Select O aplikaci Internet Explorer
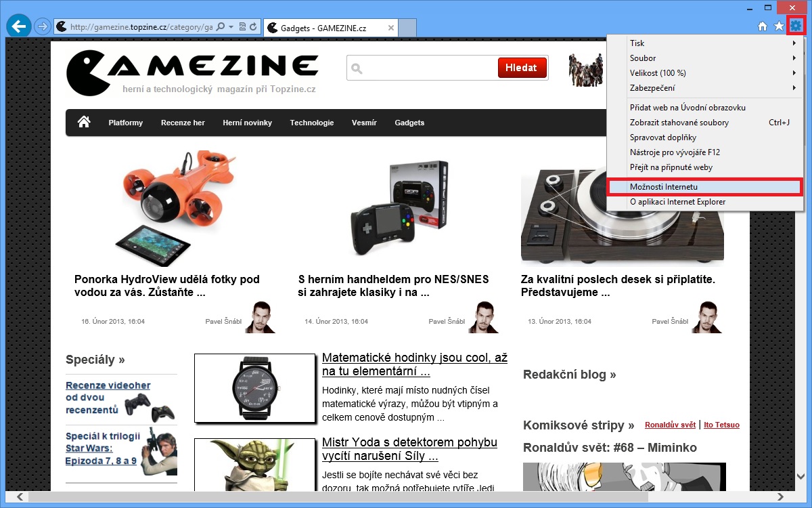Viewport: 812px width, 508px height. pyautogui.click(x=705, y=202)
